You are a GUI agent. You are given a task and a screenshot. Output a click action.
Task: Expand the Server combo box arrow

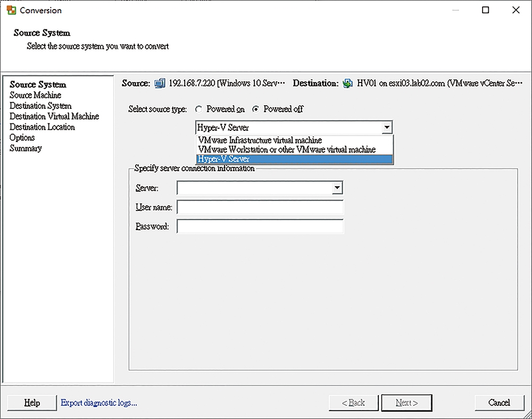tap(337, 188)
